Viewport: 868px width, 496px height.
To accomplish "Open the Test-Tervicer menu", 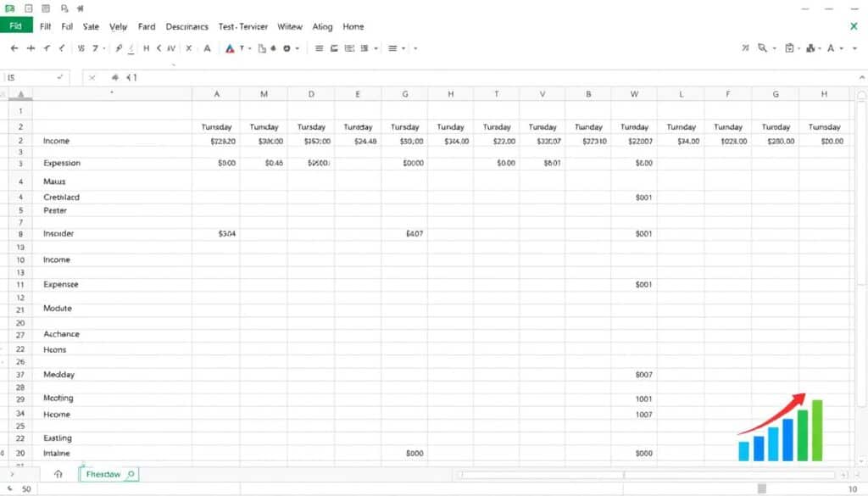I will coord(243,26).
